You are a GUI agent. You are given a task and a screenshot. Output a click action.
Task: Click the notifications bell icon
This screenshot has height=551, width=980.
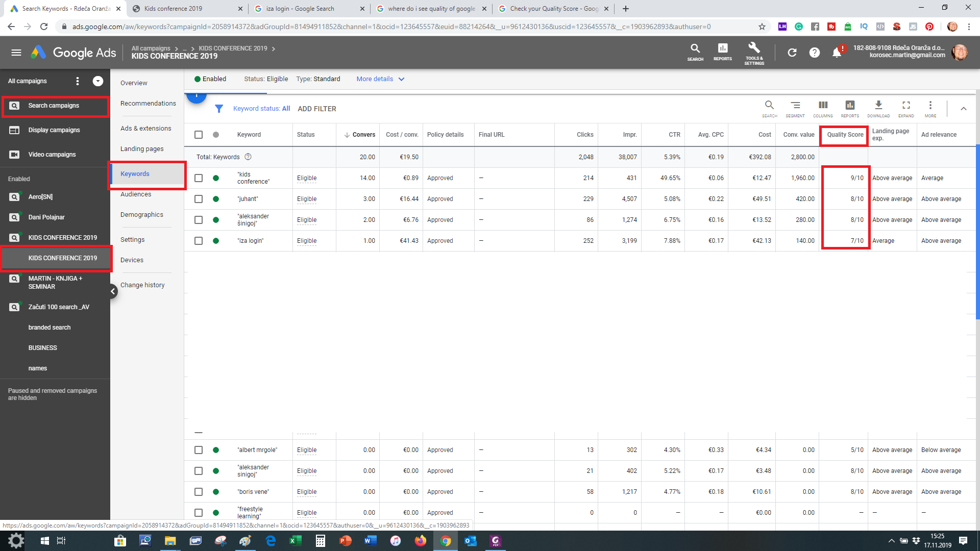coord(837,53)
